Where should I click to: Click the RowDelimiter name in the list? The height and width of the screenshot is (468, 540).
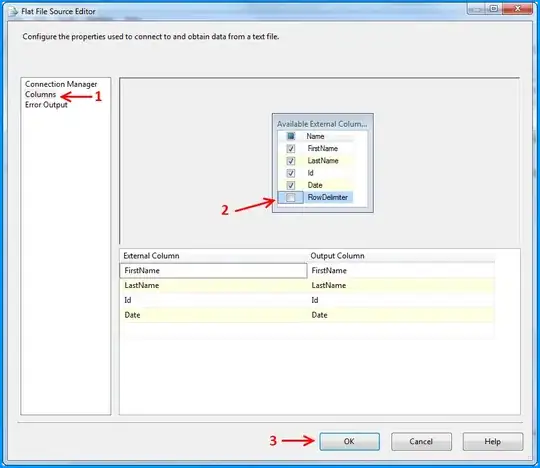[328, 197]
